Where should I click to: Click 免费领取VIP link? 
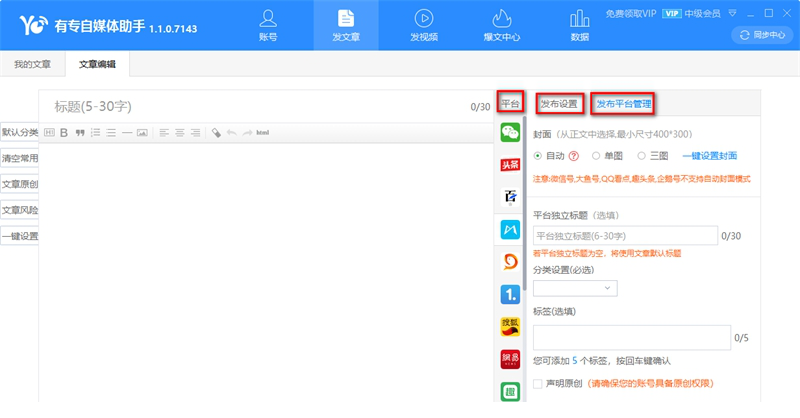tap(631, 14)
